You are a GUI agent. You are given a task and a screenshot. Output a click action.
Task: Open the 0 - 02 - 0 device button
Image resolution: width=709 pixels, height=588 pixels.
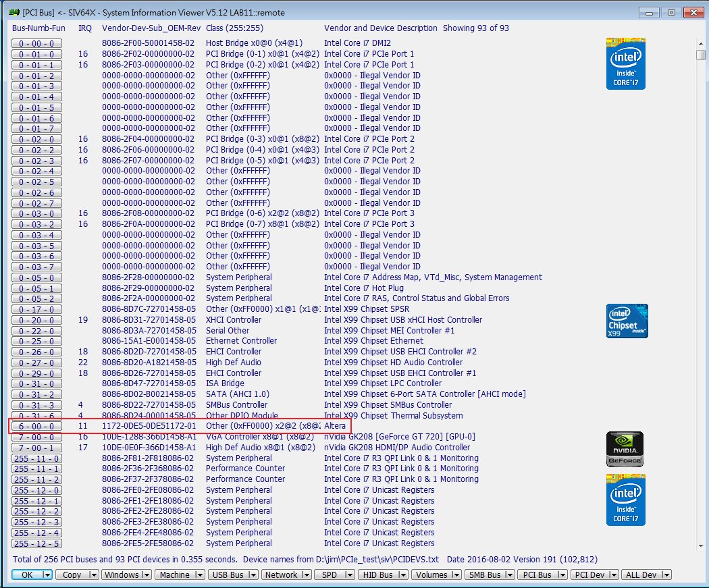(x=36, y=140)
